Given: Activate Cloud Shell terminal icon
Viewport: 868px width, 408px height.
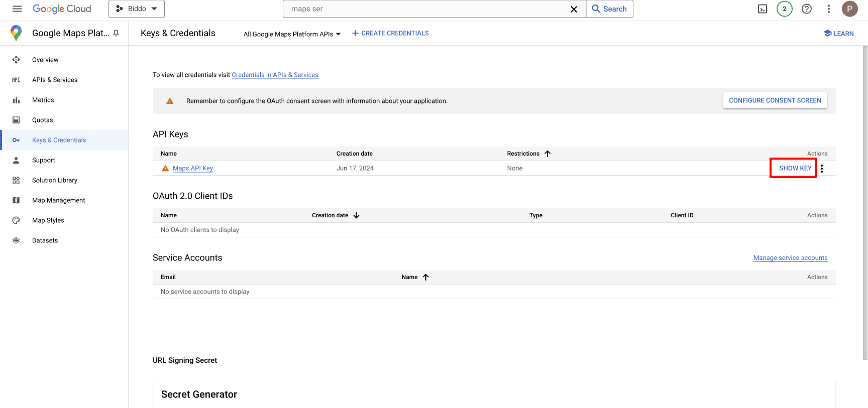Looking at the screenshot, I should [x=763, y=9].
